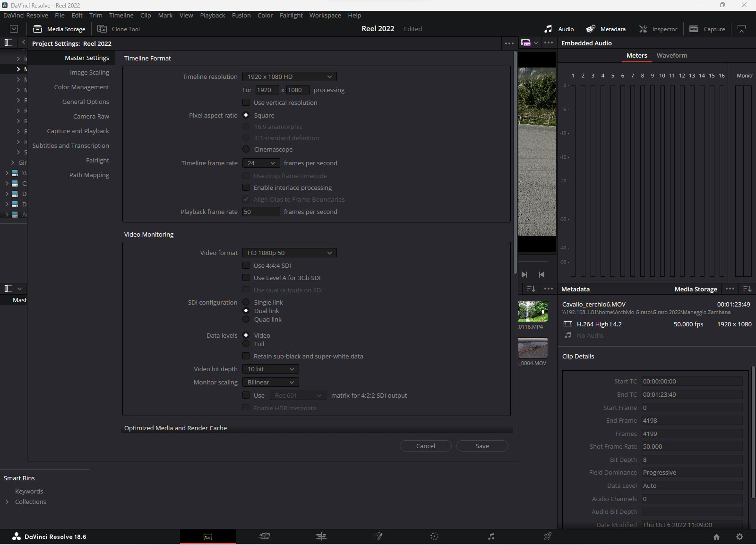The image size is (756, 545).
Task: Click the monitor icon beside Capture
Action: (x=741, y=29)
